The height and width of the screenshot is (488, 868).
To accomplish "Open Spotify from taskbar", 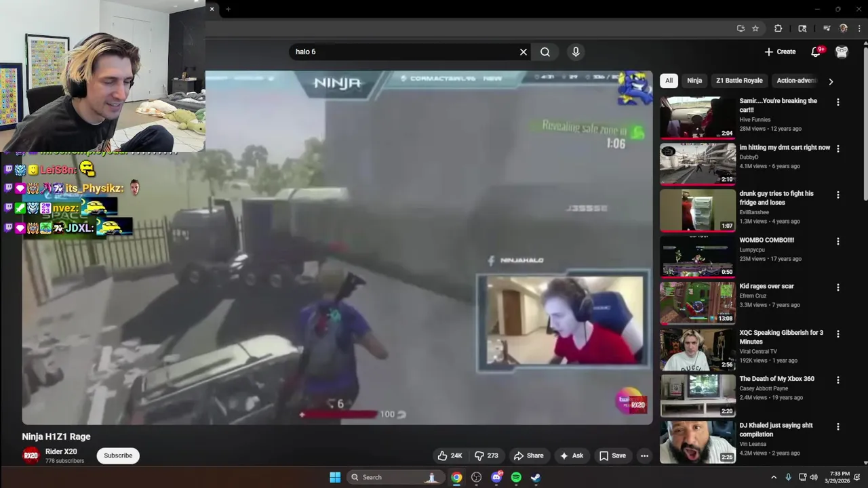I will (x=516, y=477).
